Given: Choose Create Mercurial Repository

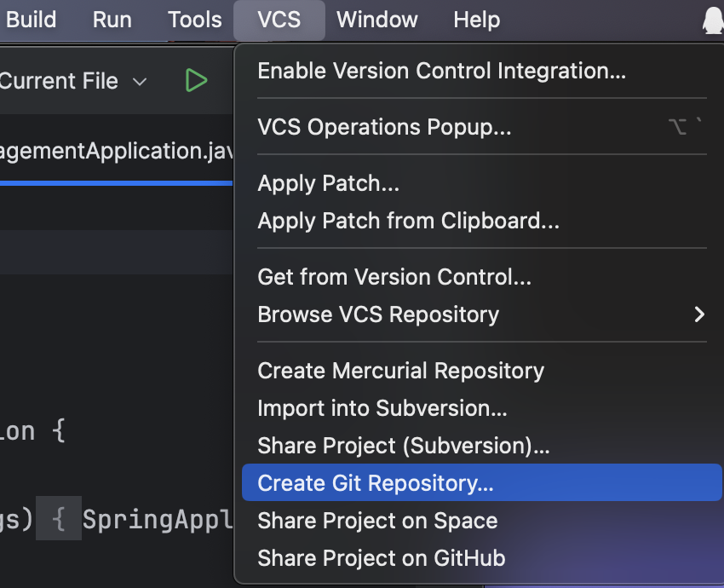Looking at the screenshot, I should [400, 371].
